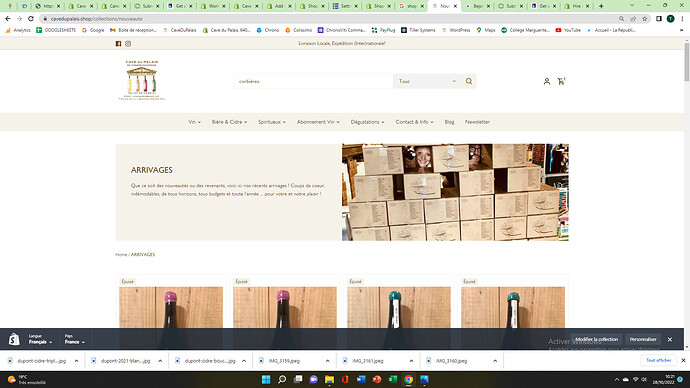Click the search magnifier button
Screen dimensions: 690x388
coord(469,81)
